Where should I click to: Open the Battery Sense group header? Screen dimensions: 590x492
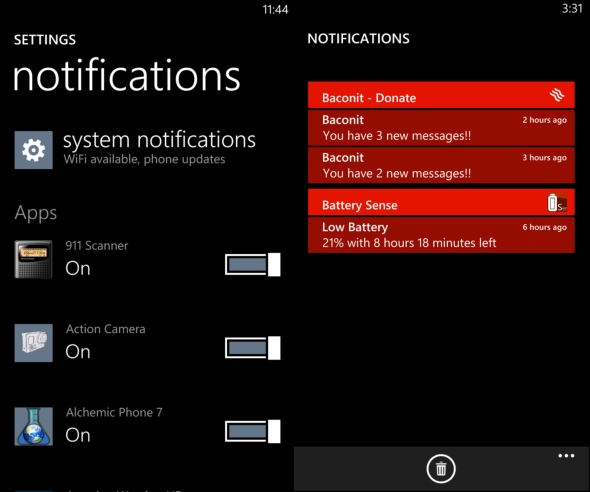(441, 202)
